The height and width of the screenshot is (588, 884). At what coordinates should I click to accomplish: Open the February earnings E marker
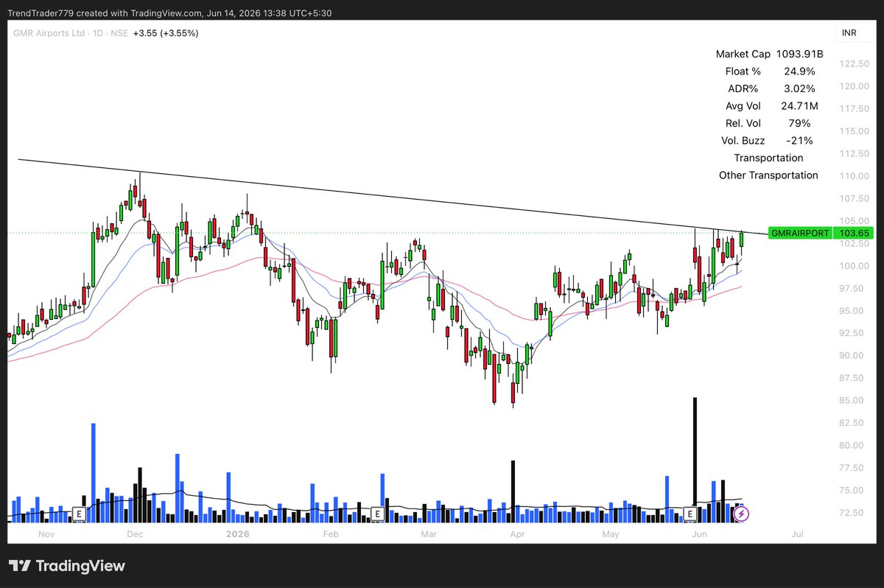click(x=376, y=513)
